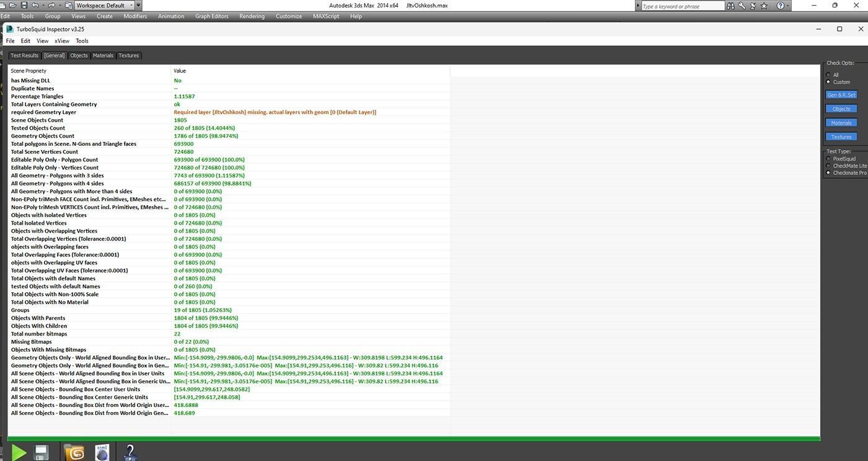The height and width of the screenshot is (461, 868).
Task: Select the Custom check option radio
Action: click(x=828, y=82)
